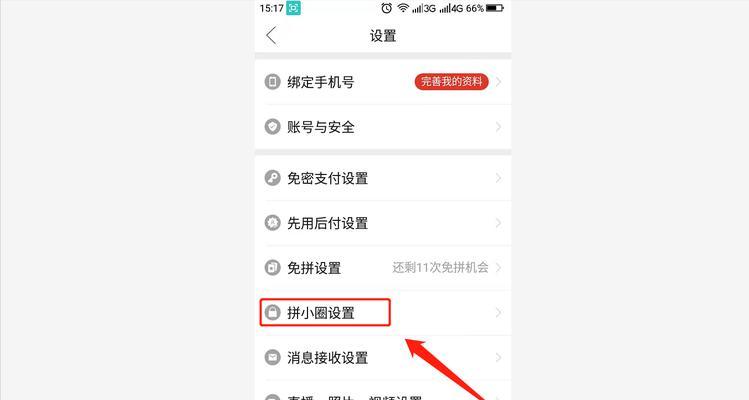Open the 拼小圈设置 entry label
The width and height of the screenshot is (749, 400).
[321, 313]
